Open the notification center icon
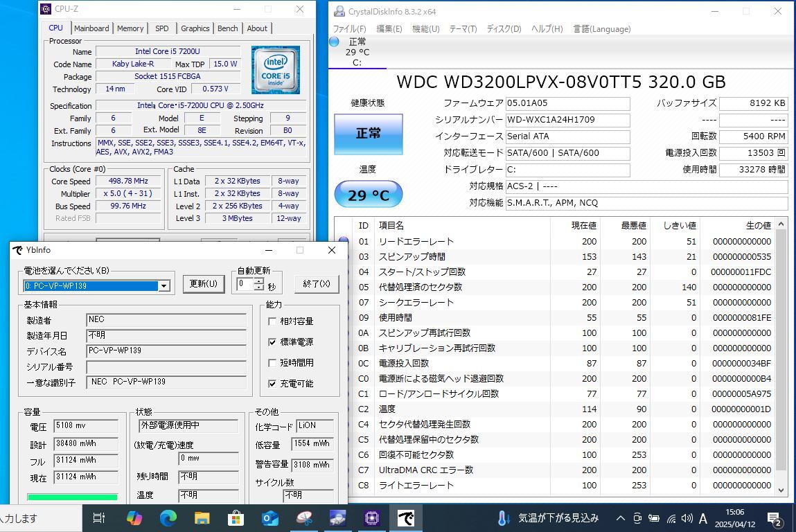The width and height of the screenshot is (796, 532). coord(775,519)
